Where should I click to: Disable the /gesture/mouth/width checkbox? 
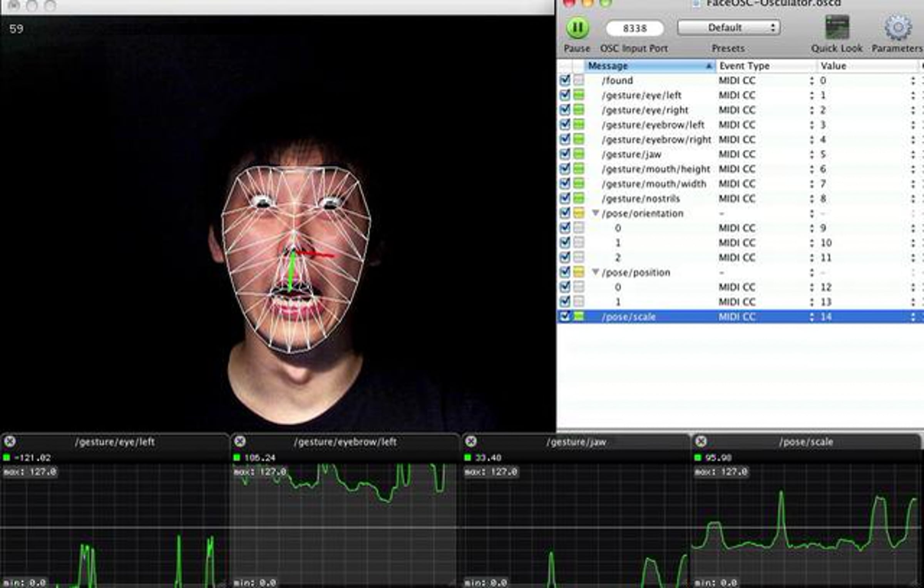[565, 184]
